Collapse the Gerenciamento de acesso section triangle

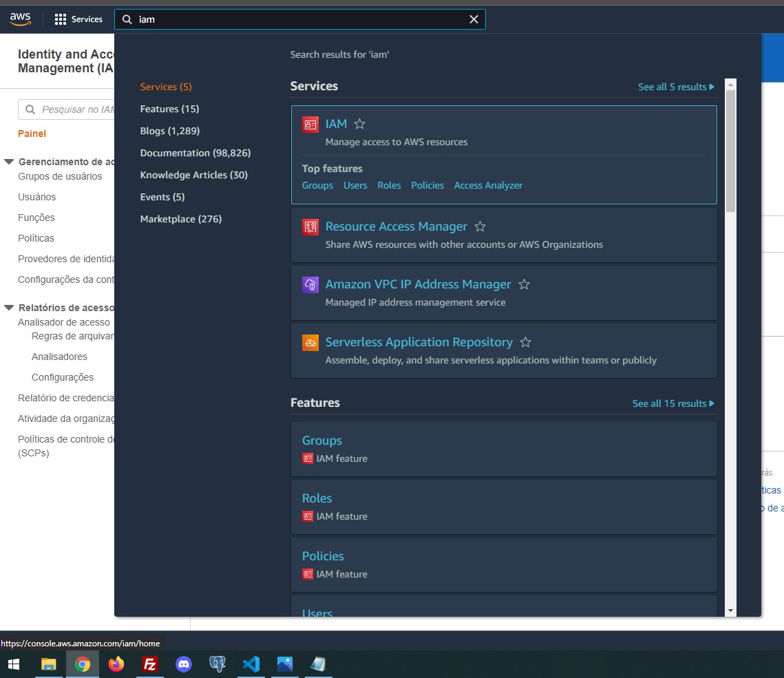point(9,162)
